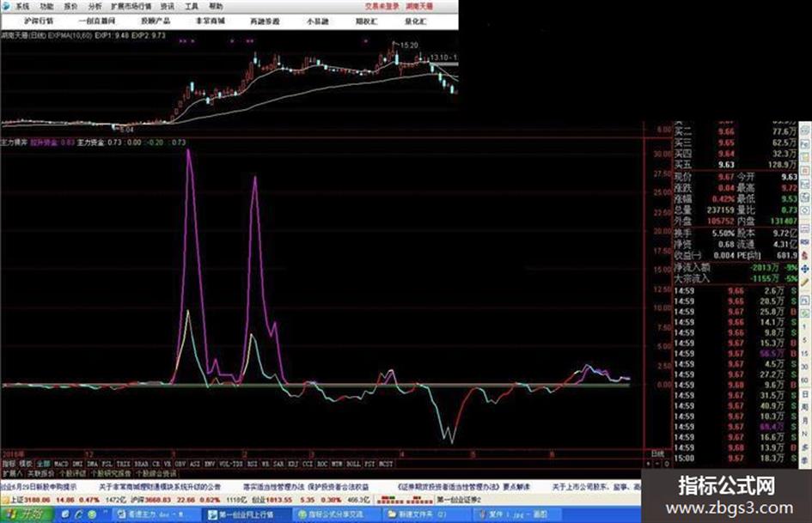
Task: Open the 帮助 menu
Action: [x=216, y=6]
